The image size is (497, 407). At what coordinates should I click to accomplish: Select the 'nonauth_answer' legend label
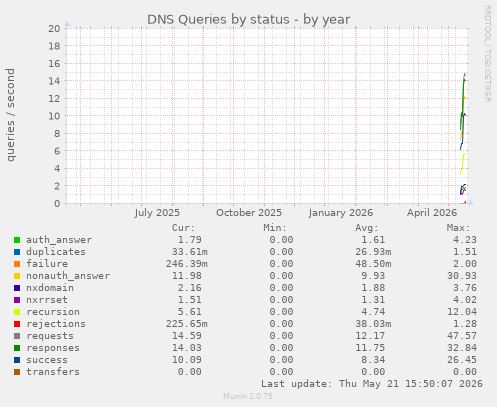tap(68, 276)
